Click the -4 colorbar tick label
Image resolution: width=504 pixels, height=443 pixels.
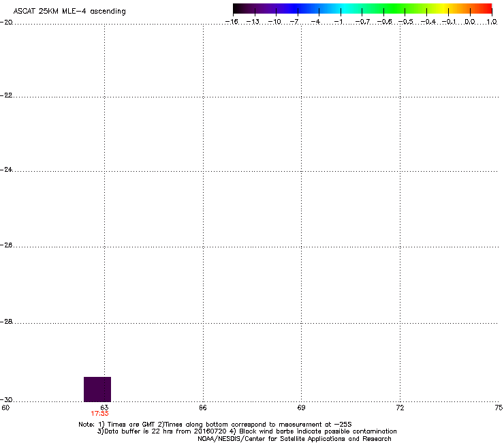click(315, 22)
